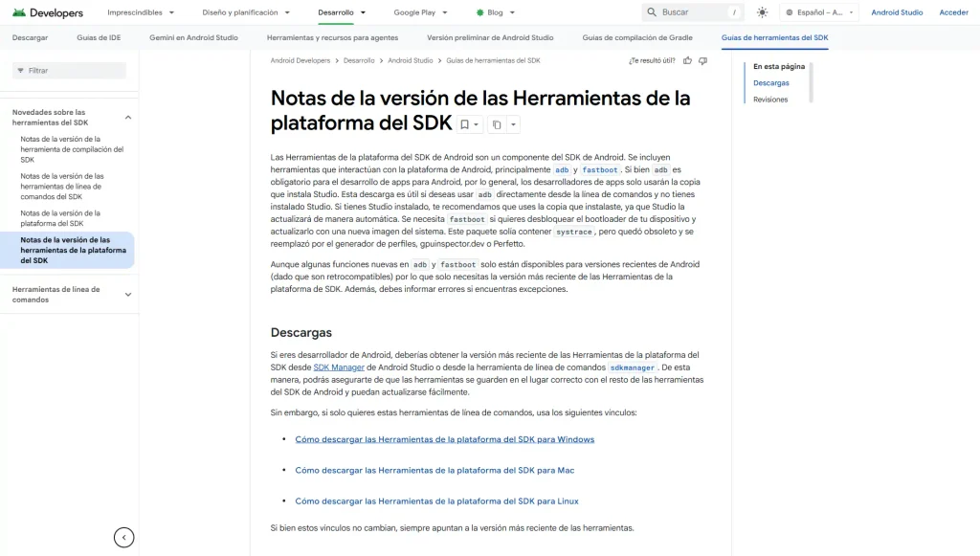Image resolution: width=980 pixels, height=556 pixels.
Task: Open the copy page options arrow
Action: pyautogui.click(x=513, y=124)
